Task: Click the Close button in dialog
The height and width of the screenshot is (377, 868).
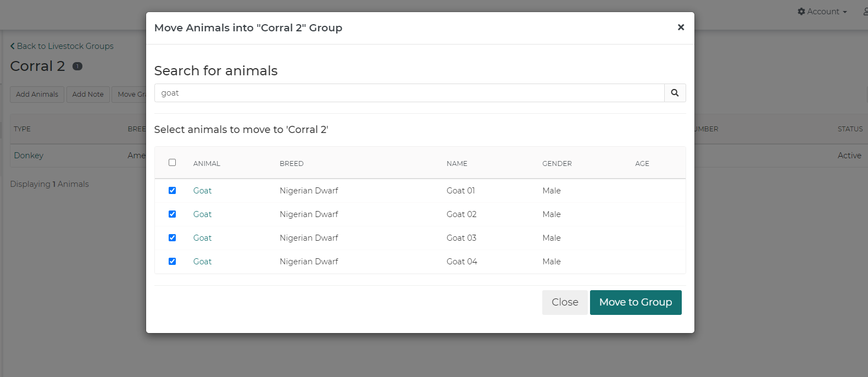Action: pyautogui.click(x=565, y=302)
